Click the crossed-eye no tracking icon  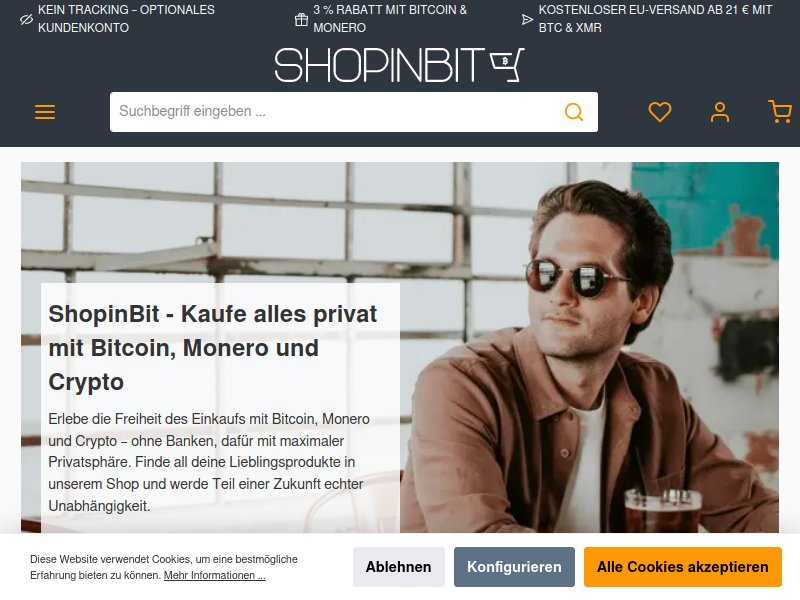(26, 19)
